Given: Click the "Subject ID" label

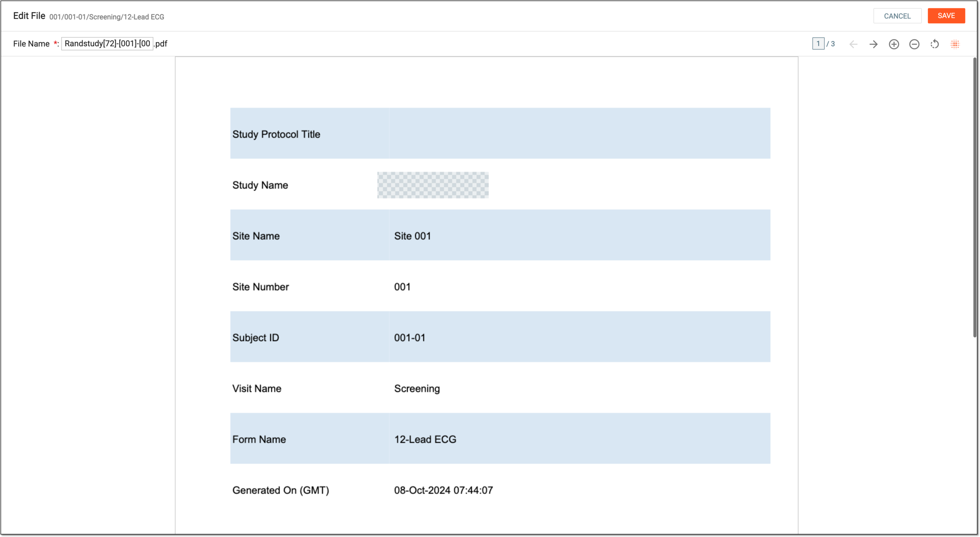Looking at the screenshot, I should (x=256, y=338).
